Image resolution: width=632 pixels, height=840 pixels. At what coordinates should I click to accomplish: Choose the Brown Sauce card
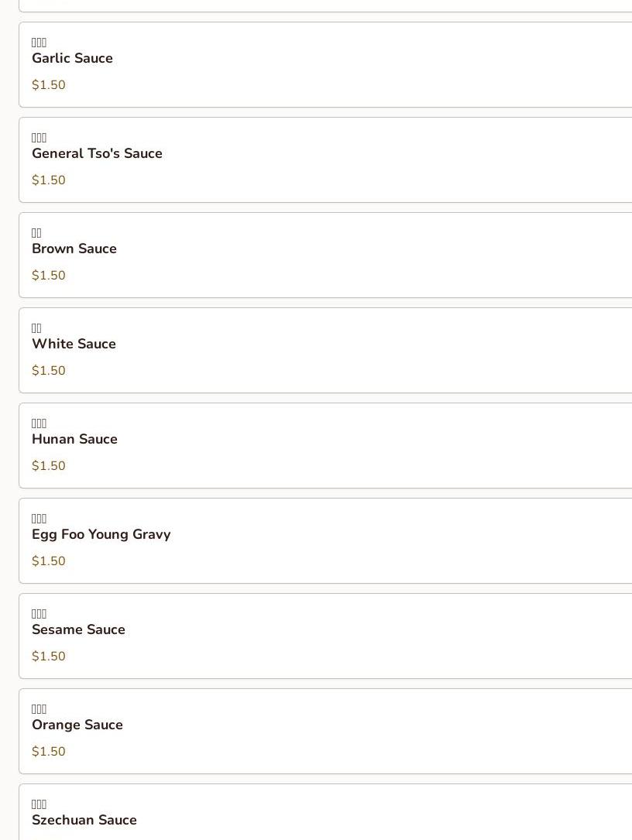pos(74,249)
